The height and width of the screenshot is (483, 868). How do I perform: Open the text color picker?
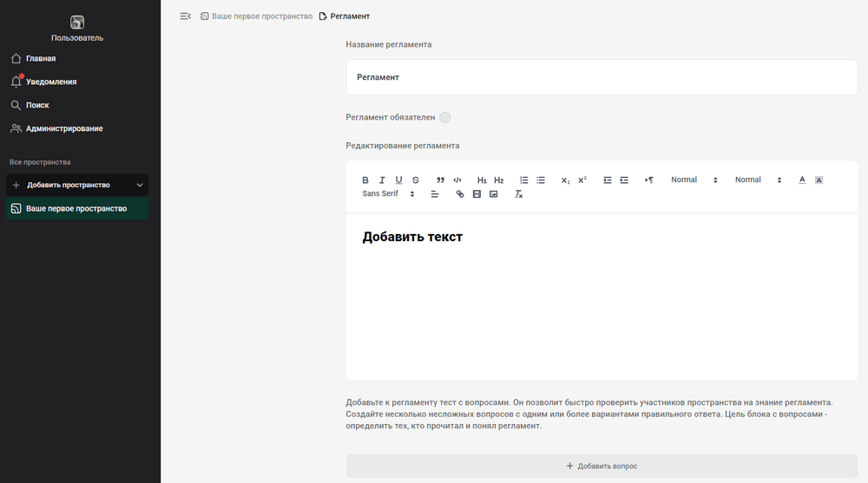802,179
